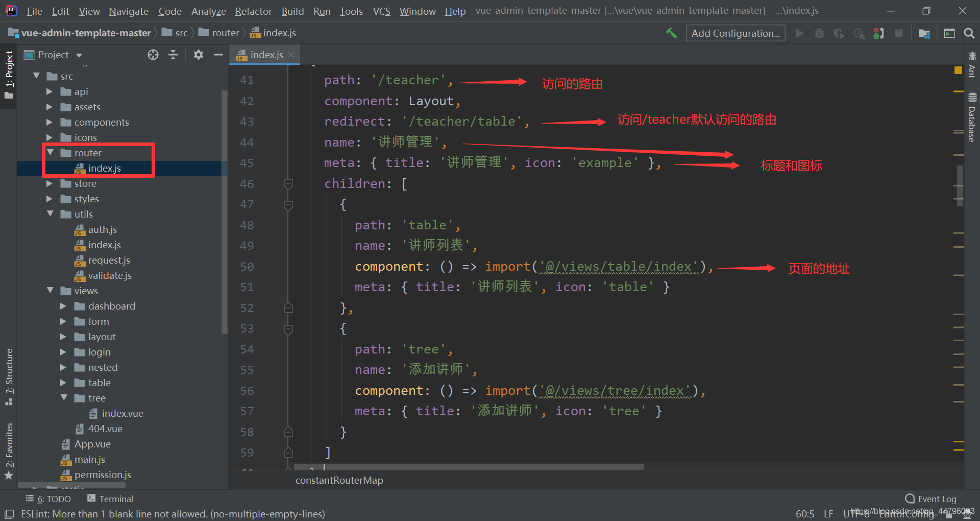Click the fold marker on line 58
Screen dimensions: 980x521
[x=288, y=432]
